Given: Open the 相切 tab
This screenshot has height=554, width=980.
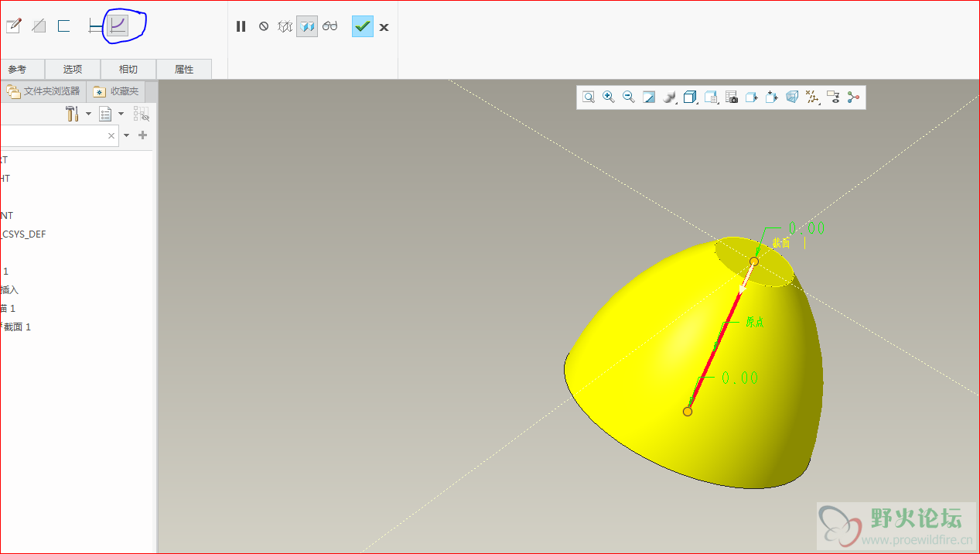Looking at the screenshot, I should coord(128,69).
